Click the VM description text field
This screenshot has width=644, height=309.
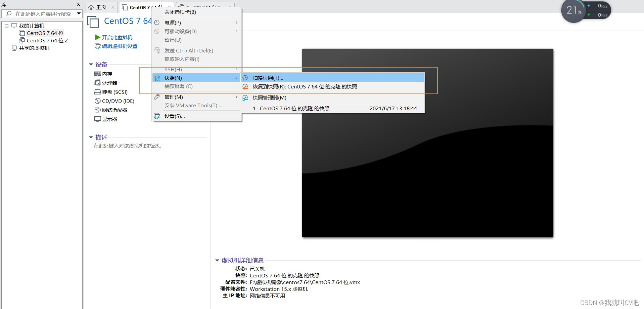[x=128, y=146]
